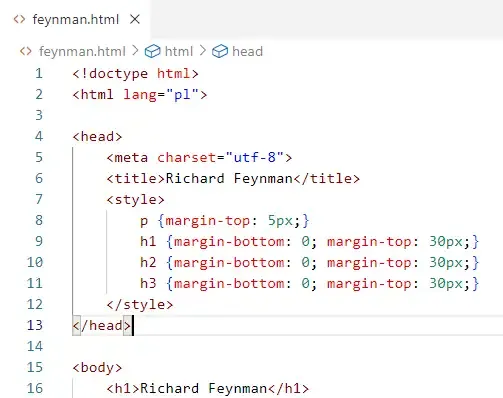Click the HTML file icon in tab
Screen dimensions: 503x398
point(19,19)
